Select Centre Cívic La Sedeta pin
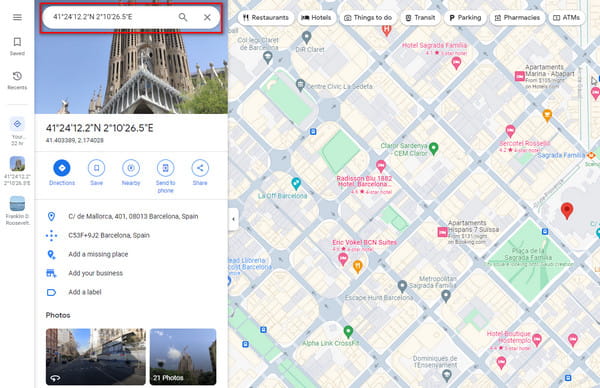This screenshot has width=600, height=388. tap(300, 85)
